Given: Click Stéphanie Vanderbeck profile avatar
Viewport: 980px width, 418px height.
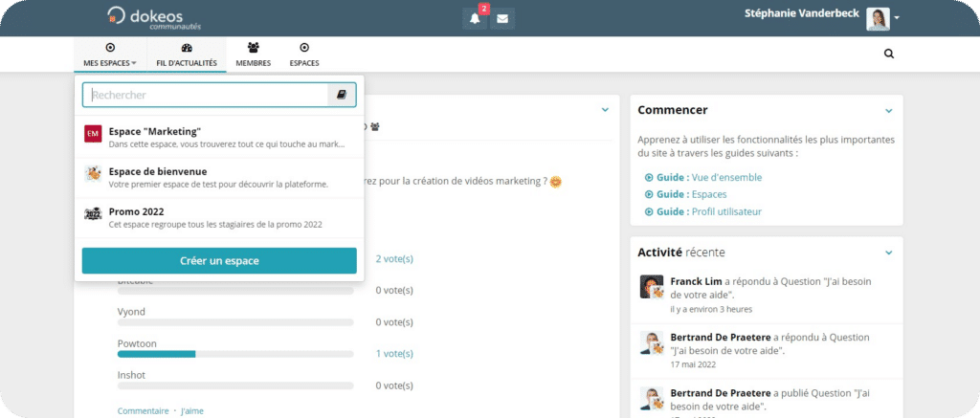Looking at the screenshot, I should pos(878,19).
